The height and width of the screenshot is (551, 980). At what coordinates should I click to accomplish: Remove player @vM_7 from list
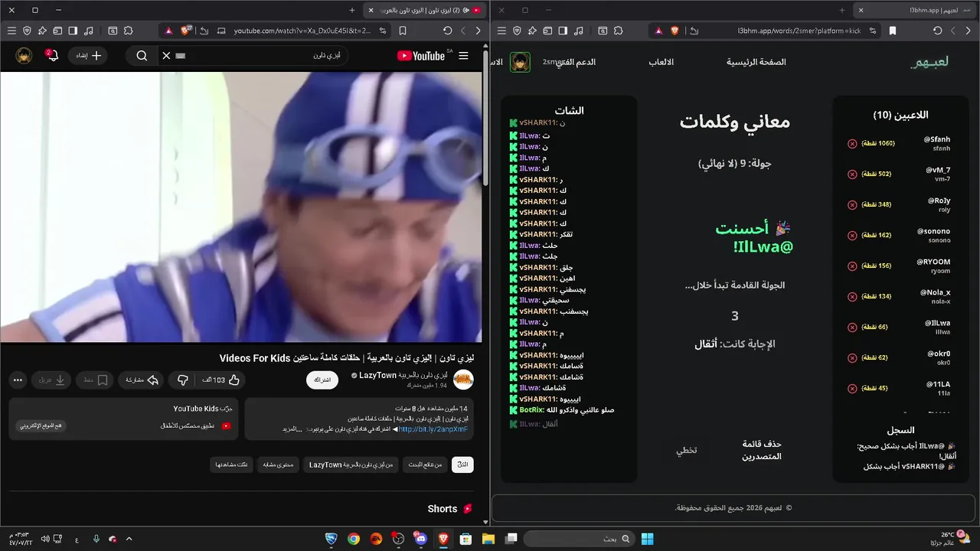(x=852, y=174)
